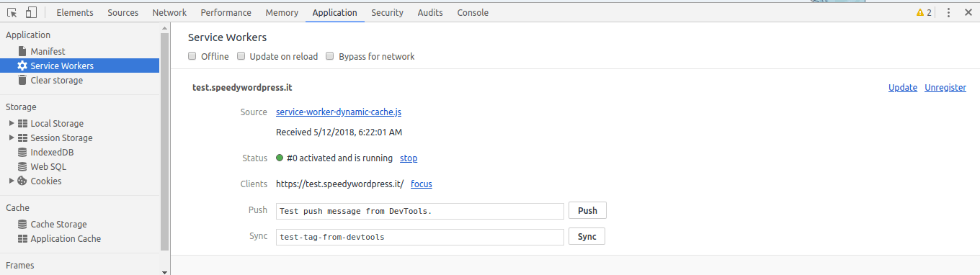Focus the Sync tag input field
Image resolution: width=980 pixels, height=275 pixels.
point(420,237)
